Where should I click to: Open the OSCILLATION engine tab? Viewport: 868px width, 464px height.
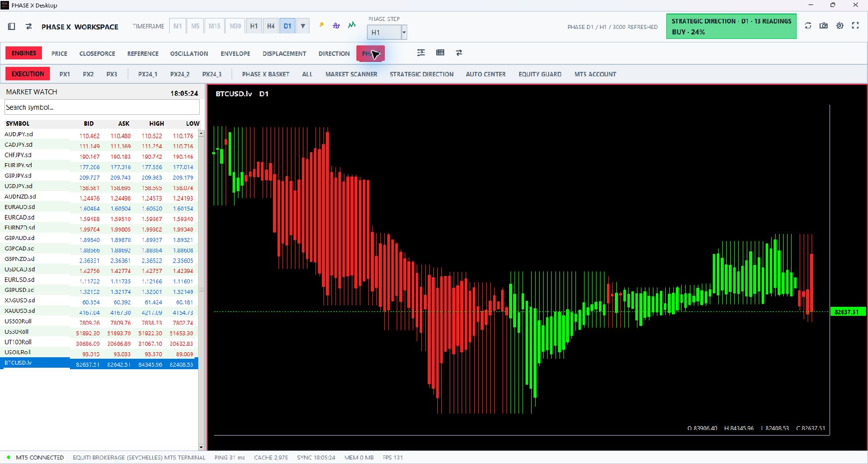(189, 54)
